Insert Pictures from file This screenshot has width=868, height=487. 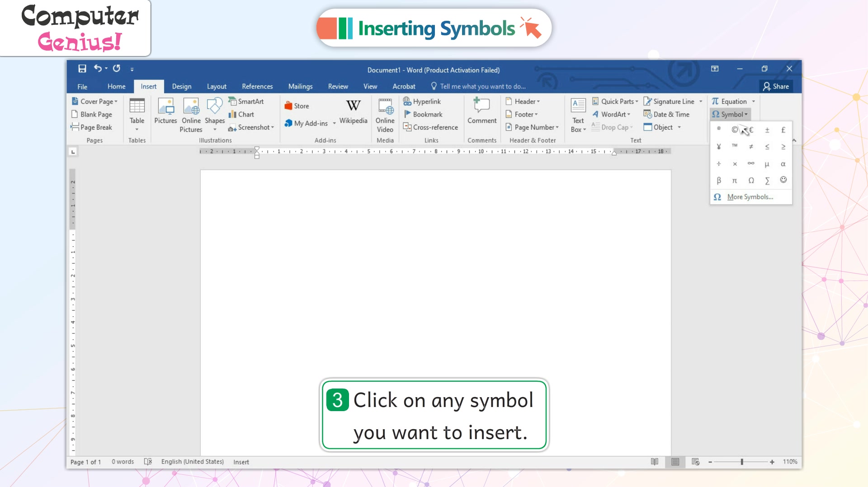[x=165, y=111]
